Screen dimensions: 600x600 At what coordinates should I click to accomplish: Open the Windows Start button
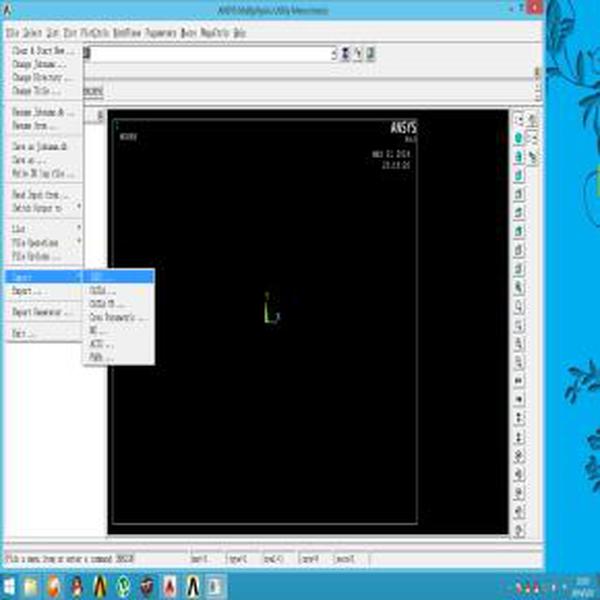8,586
